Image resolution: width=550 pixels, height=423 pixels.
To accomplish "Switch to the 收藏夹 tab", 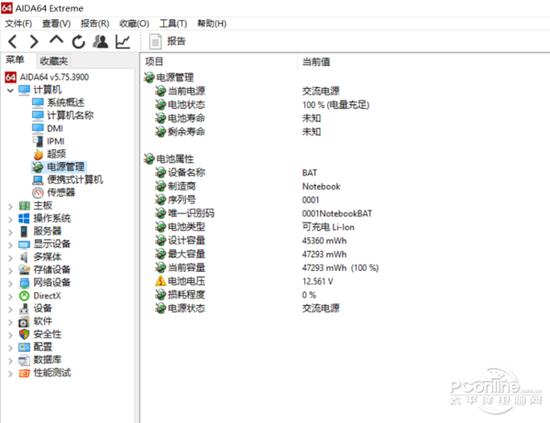I will (54, 61).
